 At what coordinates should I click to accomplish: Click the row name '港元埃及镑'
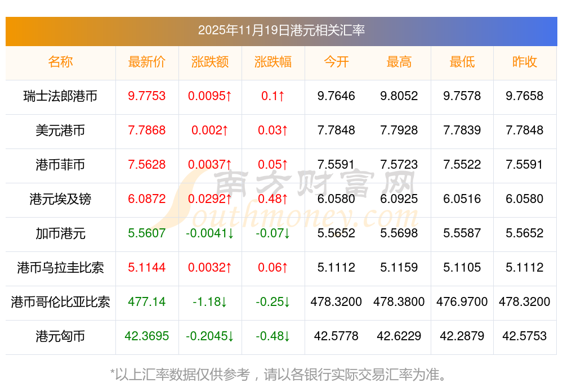[60, 199]
